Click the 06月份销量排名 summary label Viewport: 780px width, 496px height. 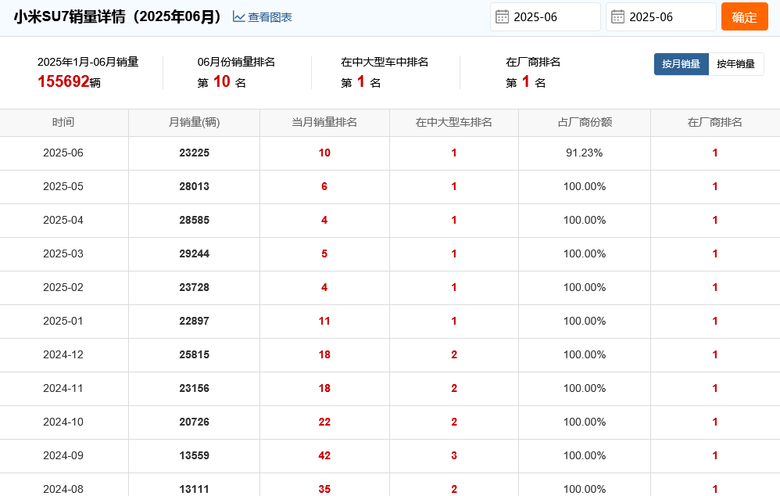[236, 62]
